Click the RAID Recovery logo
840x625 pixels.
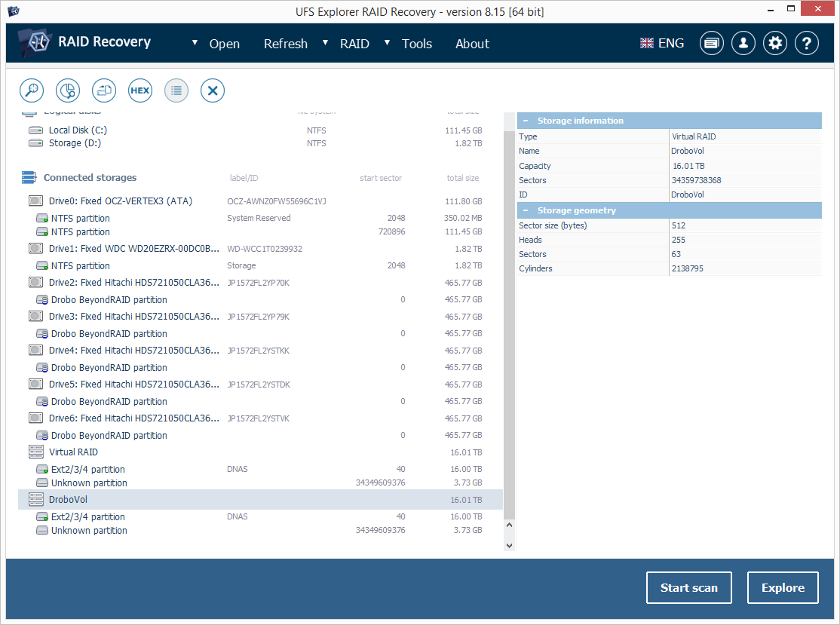point(34,41)
